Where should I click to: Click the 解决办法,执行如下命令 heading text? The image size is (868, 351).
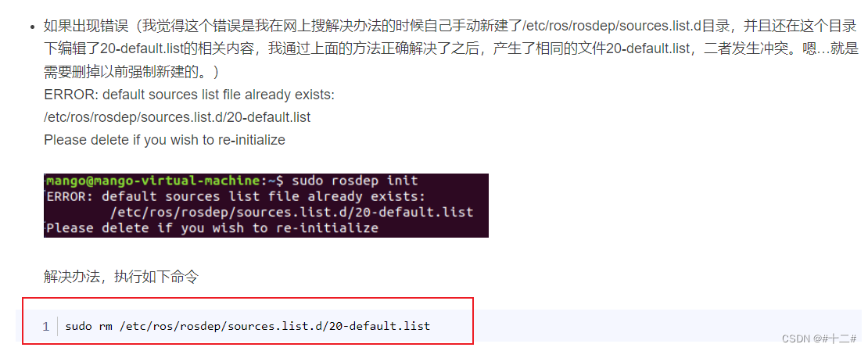(120, 278)
